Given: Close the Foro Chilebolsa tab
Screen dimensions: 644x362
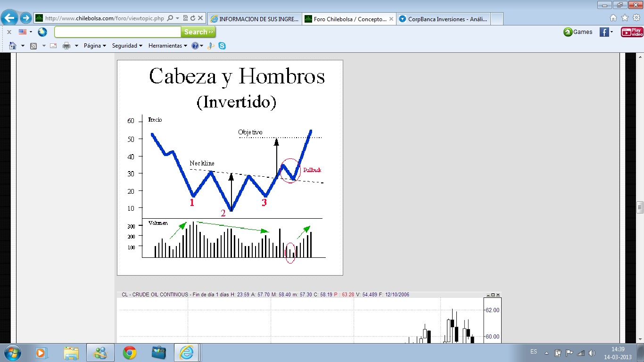Looking at the screenshot, I should click(x=391, y=19).
